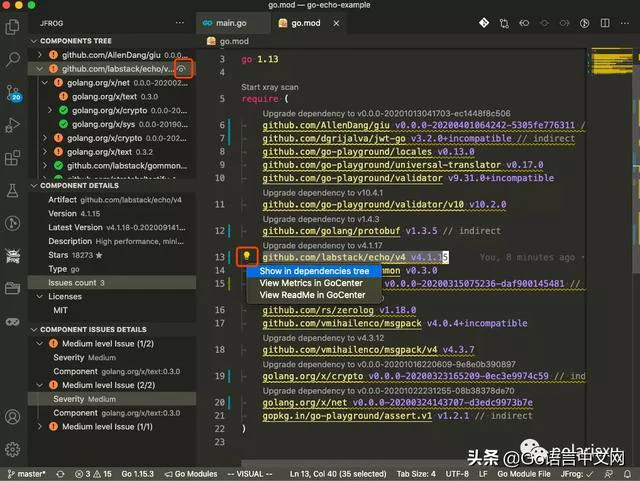This screenshot has width=640, height=481.
Task: Expand golang.org/x/text 0.3.2 node
Action: (x=45, y=152)
